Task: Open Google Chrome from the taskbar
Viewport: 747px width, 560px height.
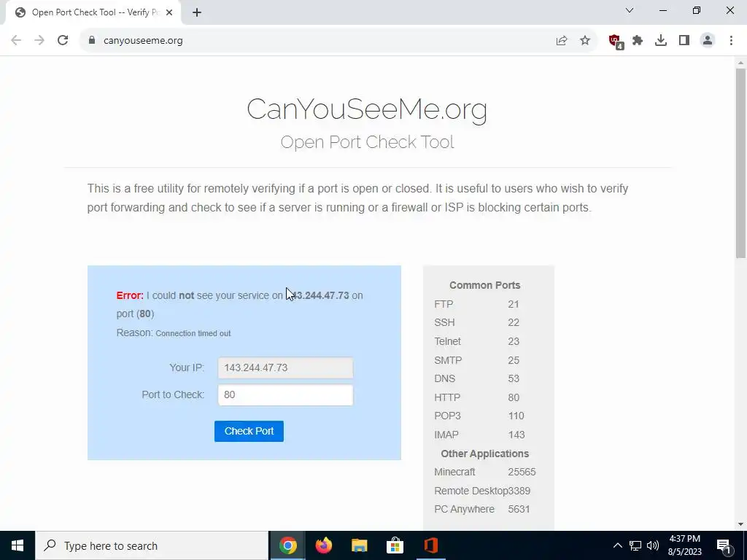Action: (287, 545)
